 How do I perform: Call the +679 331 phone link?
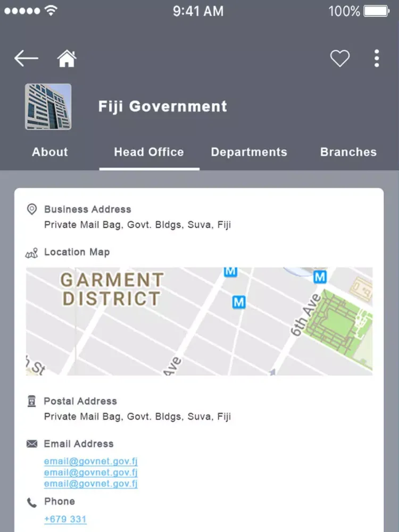pos(65,519)
